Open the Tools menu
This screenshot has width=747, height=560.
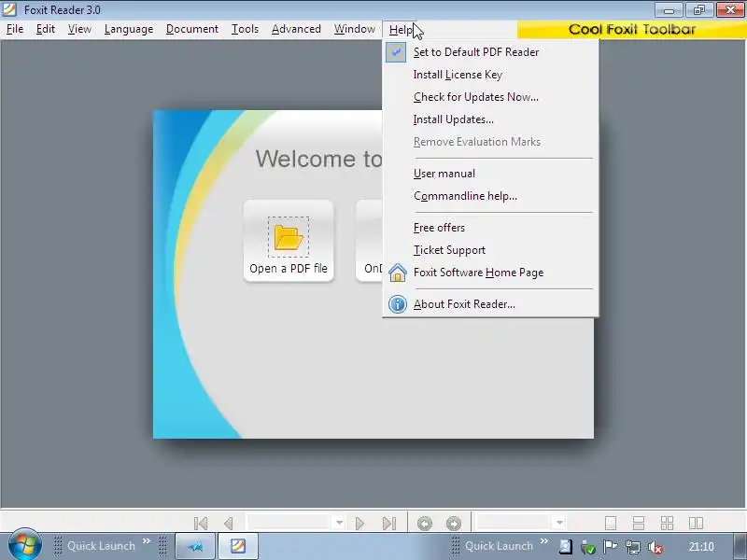click(245, 30)
